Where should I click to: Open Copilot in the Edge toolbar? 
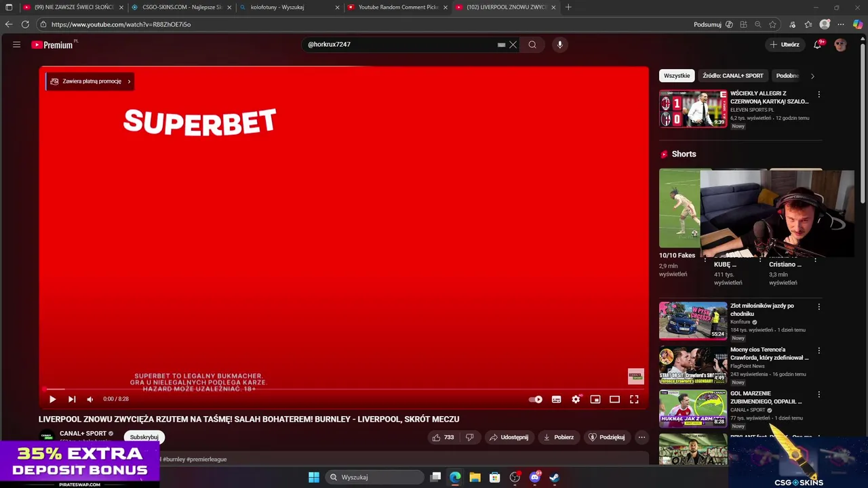tap(858, 24)
